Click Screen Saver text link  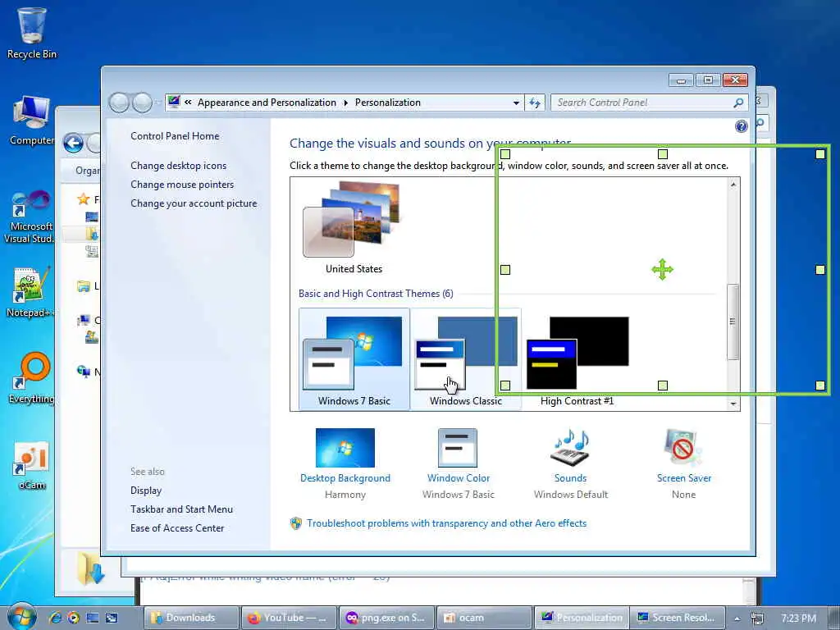pyautogui.click(x=684, y=478)
